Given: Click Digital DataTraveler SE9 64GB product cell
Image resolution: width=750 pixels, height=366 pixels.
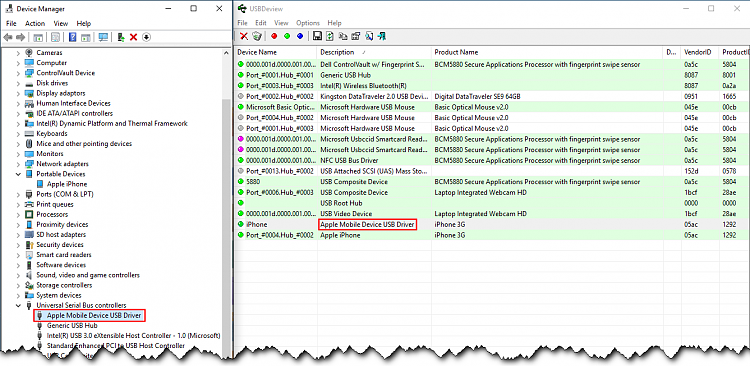Looking at the screenshot, I should pos(477,96).
